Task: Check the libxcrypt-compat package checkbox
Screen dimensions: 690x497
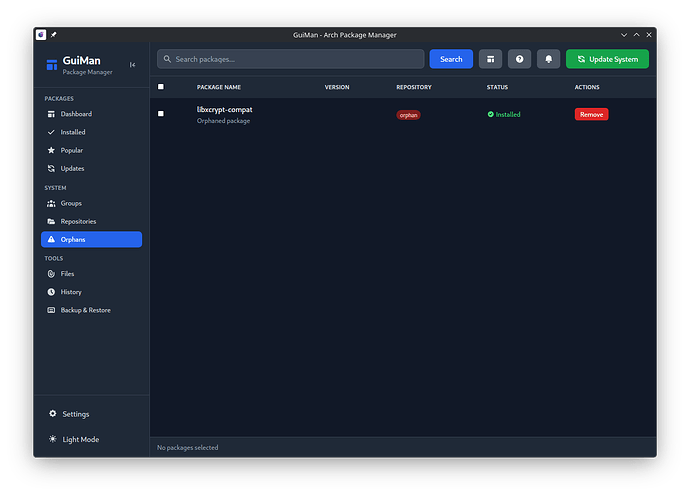Action: (x=161, y=114)
